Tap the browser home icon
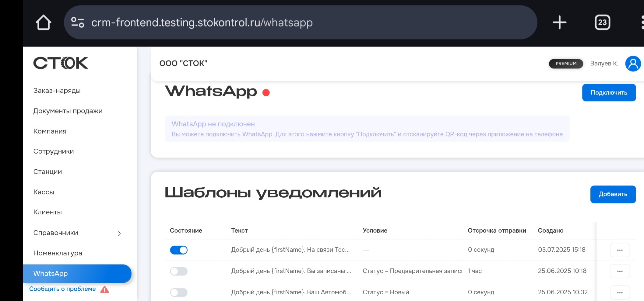The height and width of the screenshot is (301, 644). pos(43,22)
